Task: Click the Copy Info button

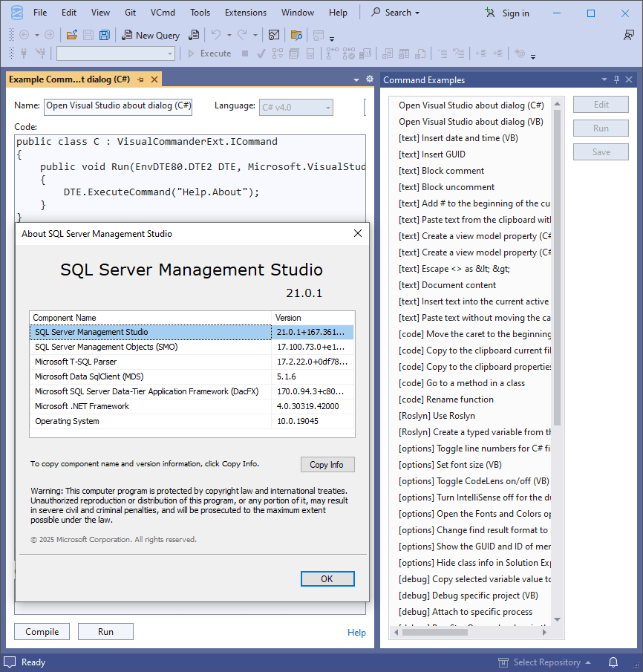Action: [x=327, y=464]
